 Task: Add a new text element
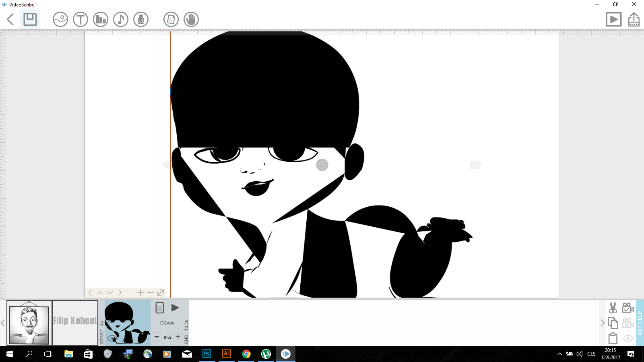[80, 19]
